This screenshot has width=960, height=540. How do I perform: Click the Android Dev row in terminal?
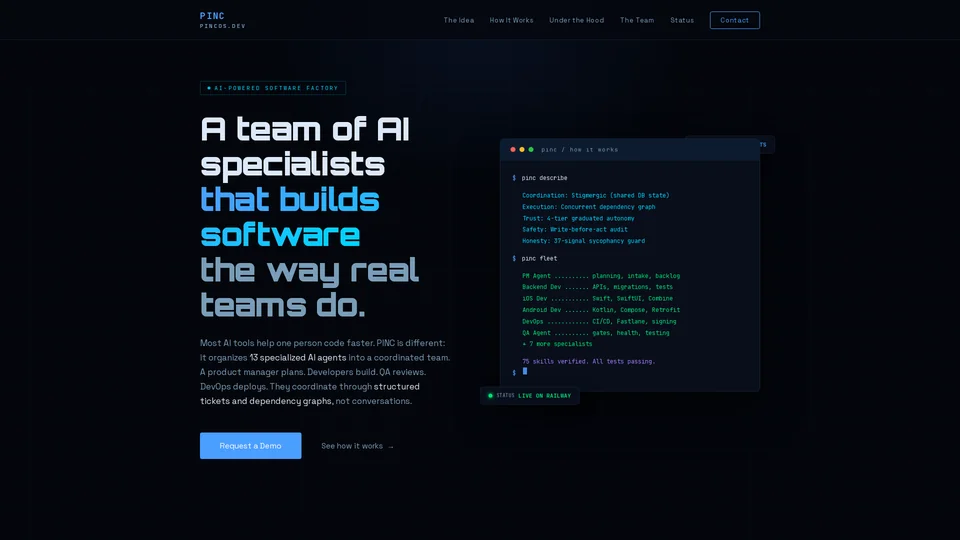(601, 310)
